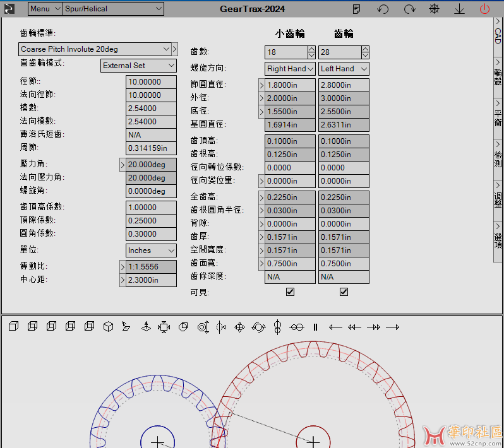Screen dimensions: 504x448
Task: Expand arrow beside the gear standard dropdown
Action: point(174,49)
